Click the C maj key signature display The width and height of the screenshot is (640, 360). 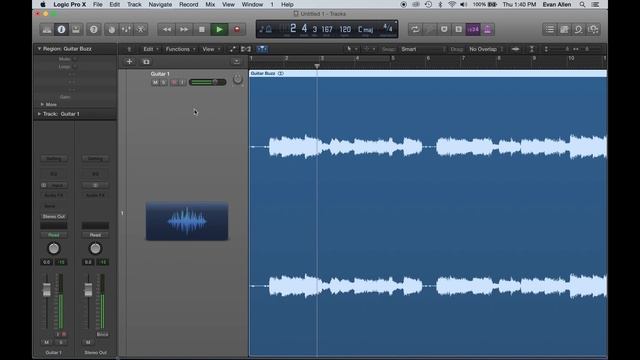pyautogui.click(x=365, y=29)
